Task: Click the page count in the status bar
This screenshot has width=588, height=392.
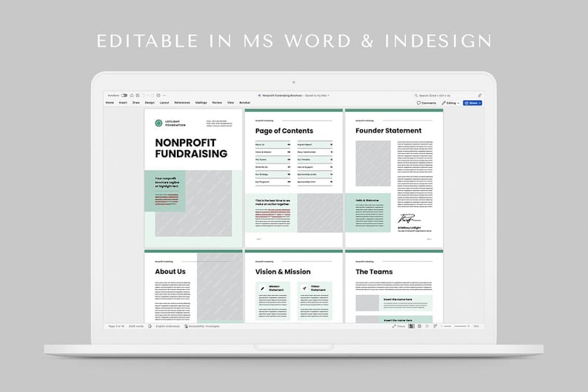Action: tap(116, 326)
